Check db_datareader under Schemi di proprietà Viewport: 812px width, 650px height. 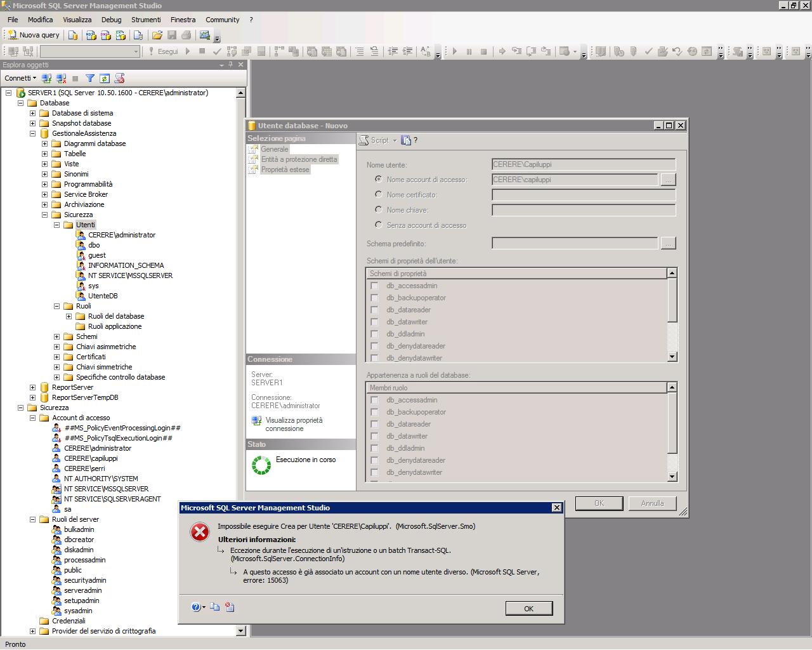click(x=374, y=310)
